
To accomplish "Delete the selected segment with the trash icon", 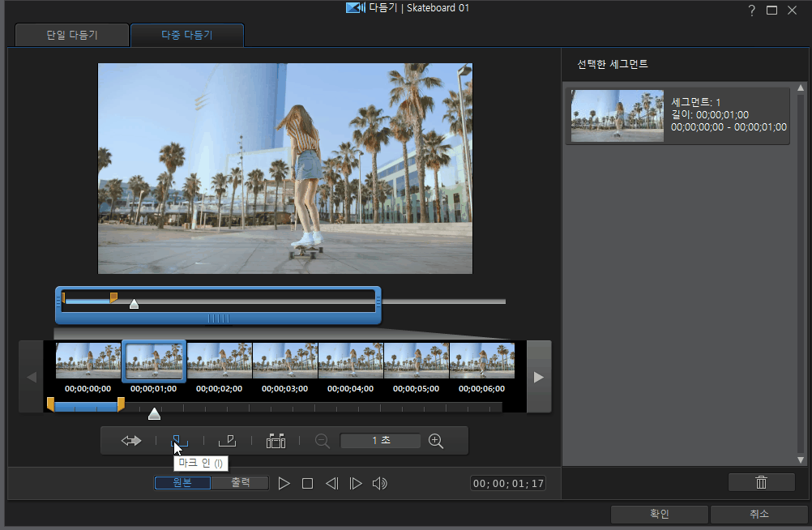I will [x=761, y=482].
